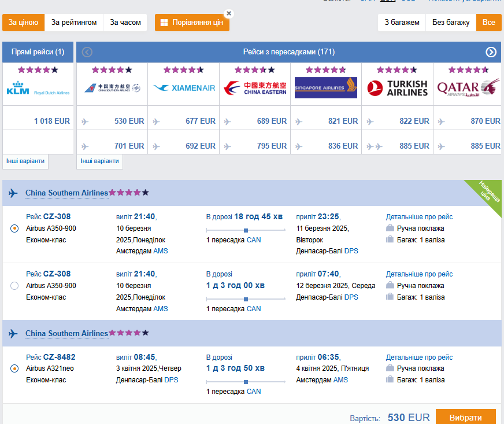Click the suitcase baggage icon for 07:40 arrival flight
The image size is (504, 424).
[390, 297]
